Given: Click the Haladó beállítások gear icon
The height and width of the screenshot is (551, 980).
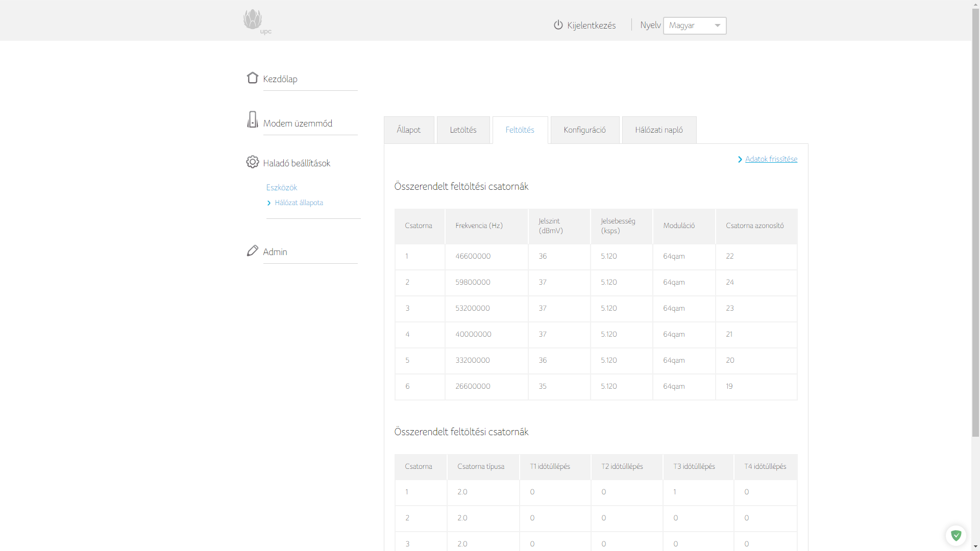Looking at the screenshot, I should tap(252, 162).
